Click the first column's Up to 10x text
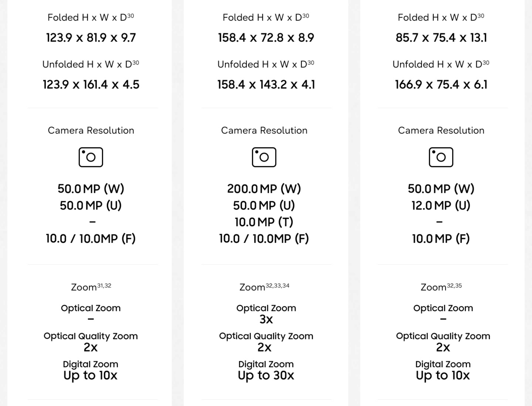The image size is (532, 406). tap(90, 375)
